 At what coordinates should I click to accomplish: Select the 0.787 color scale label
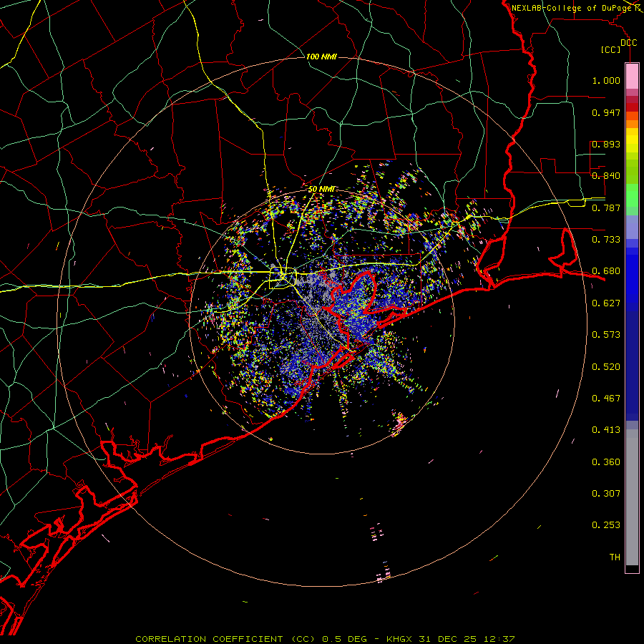pyautogui.click(x=606, y=208)
